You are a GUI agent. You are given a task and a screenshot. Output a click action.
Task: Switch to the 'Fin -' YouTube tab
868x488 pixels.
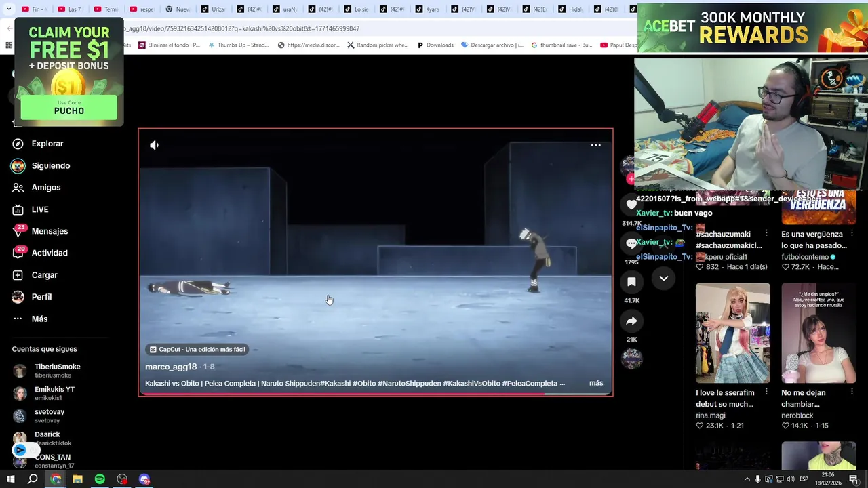click(x=35, y=9)
